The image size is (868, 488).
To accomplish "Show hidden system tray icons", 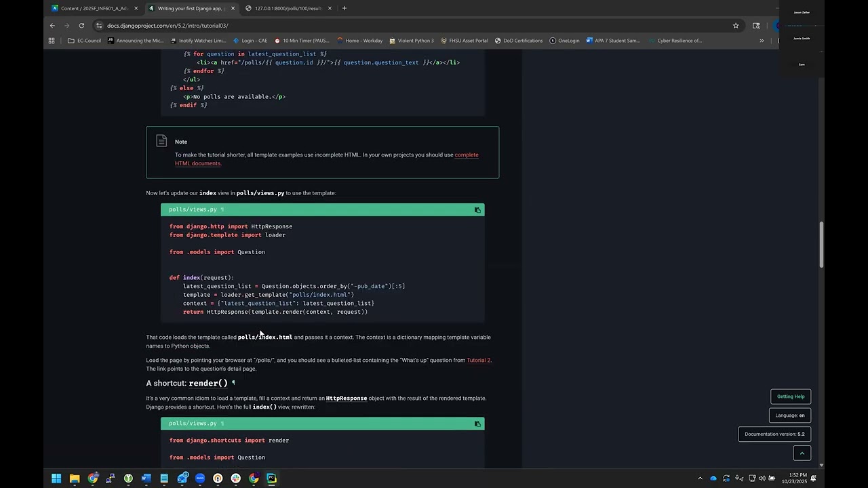I will coord(701,479).
